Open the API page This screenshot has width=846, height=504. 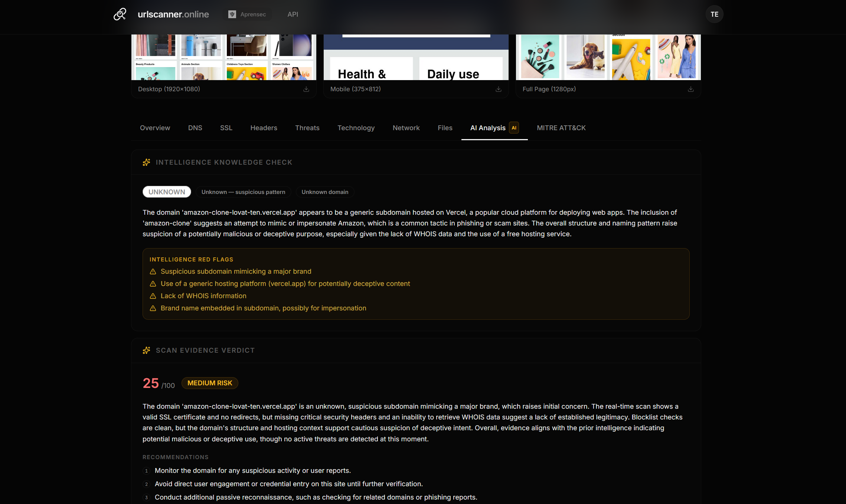pyautogui.click(x=293, y=14)
